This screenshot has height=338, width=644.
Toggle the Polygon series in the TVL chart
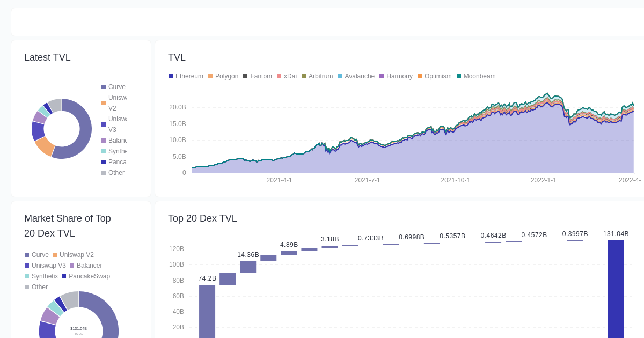click(x=223, y=76)
